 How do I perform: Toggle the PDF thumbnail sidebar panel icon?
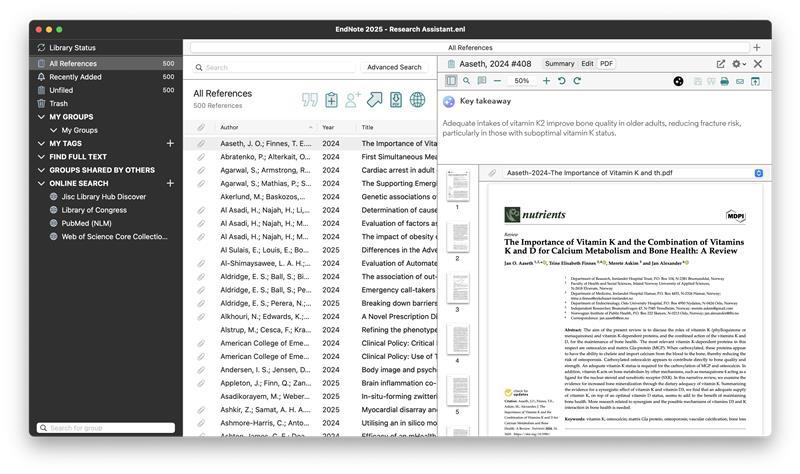[451, 81]
